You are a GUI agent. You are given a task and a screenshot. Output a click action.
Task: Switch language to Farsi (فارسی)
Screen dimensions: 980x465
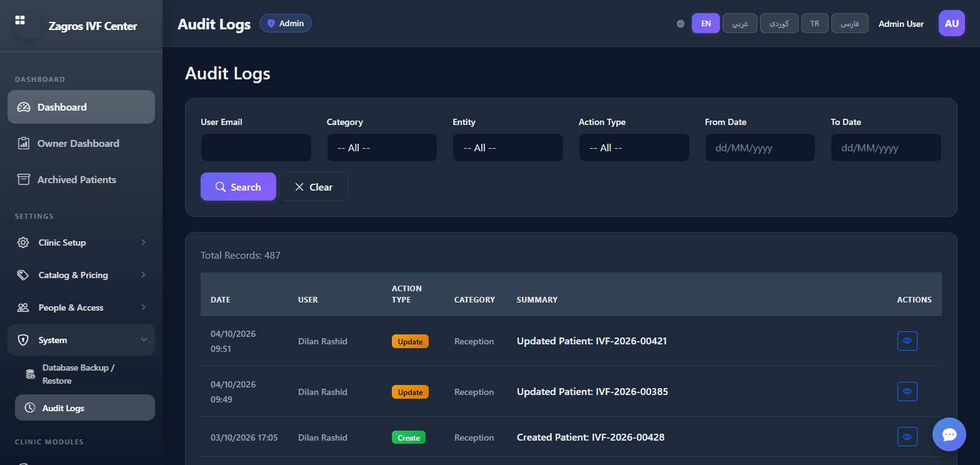point(850,24)
